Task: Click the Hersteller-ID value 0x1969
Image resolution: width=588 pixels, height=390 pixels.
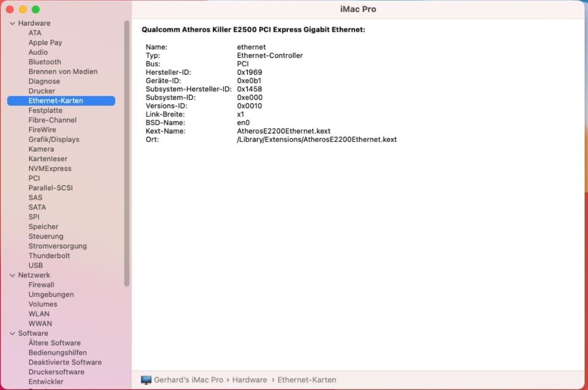Action: pyautogui.click(x=250, y=72)
